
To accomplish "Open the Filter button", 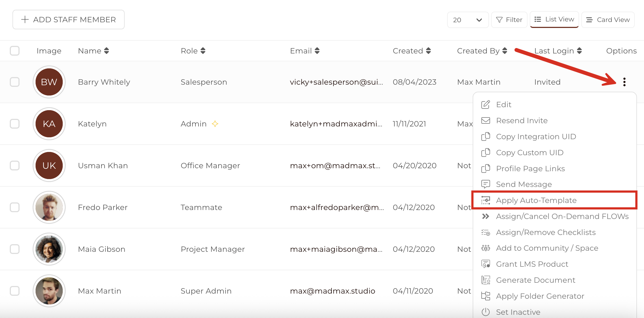I will [509, 20].
